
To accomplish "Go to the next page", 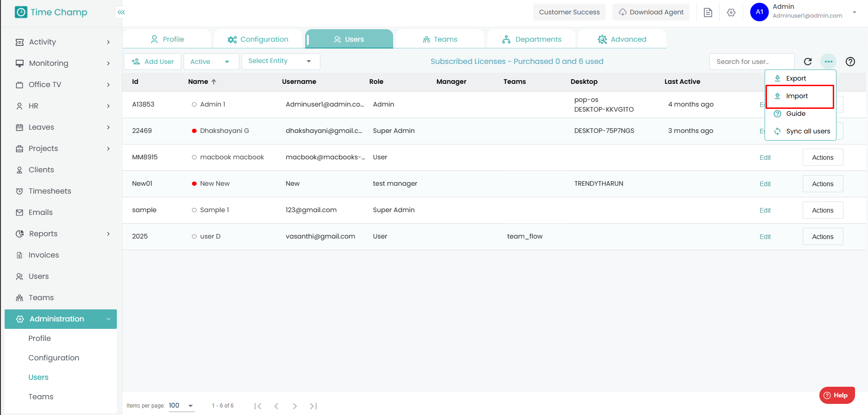I will [295, 406].
